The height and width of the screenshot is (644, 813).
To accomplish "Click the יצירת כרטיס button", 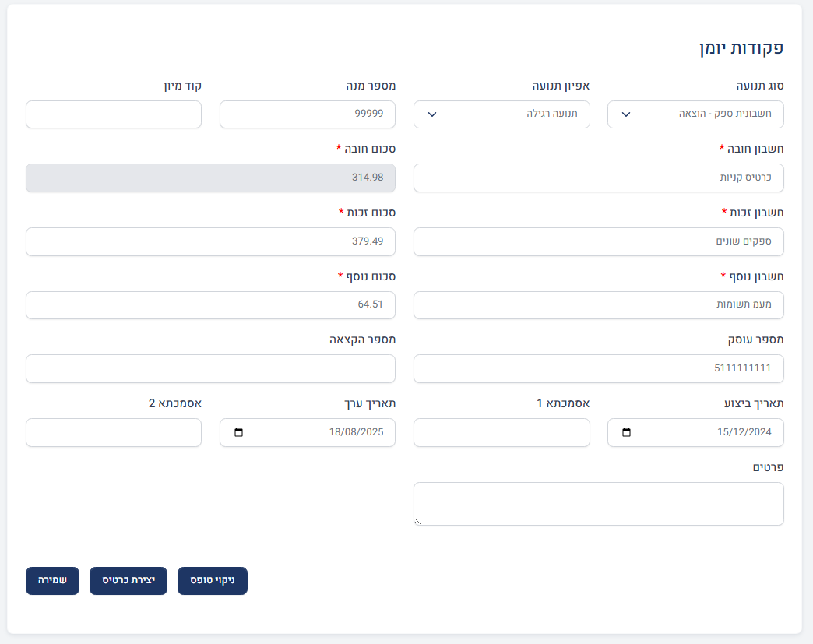I will tap(128, 581).
